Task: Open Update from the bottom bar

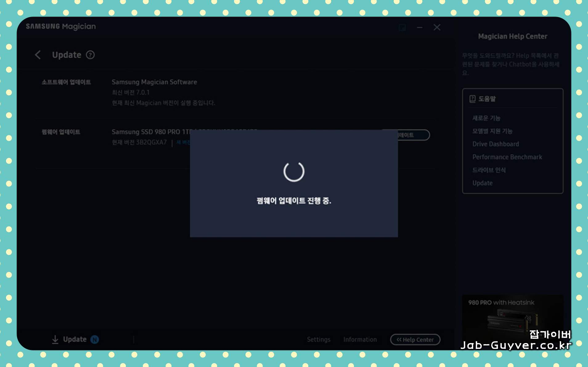Action: pyautogui.click(x=75, y=339)
